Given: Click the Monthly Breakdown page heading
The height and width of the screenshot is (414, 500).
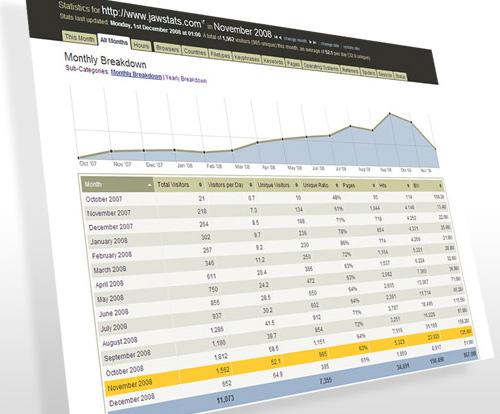Looking at the screenshot, I should (105, 60).
